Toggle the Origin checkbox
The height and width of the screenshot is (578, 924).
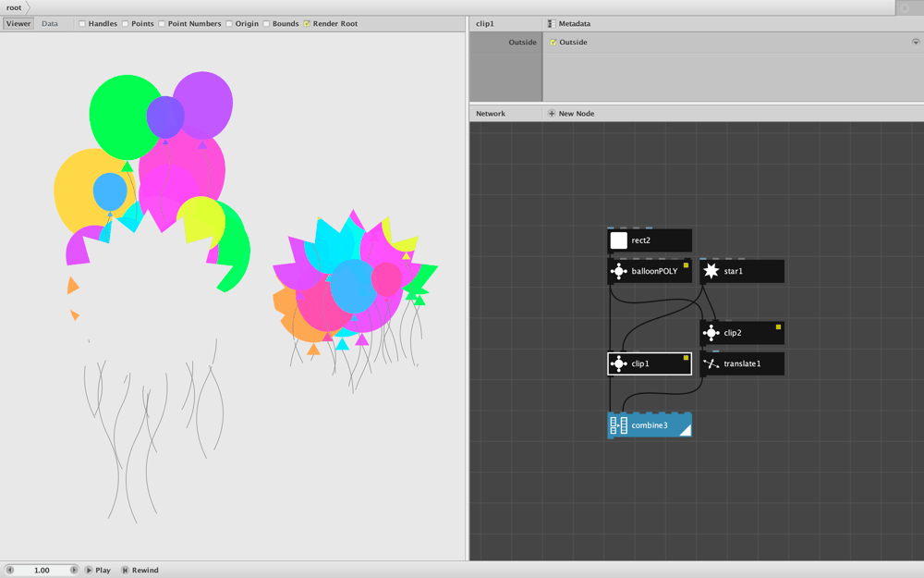(x=228, y=24)
